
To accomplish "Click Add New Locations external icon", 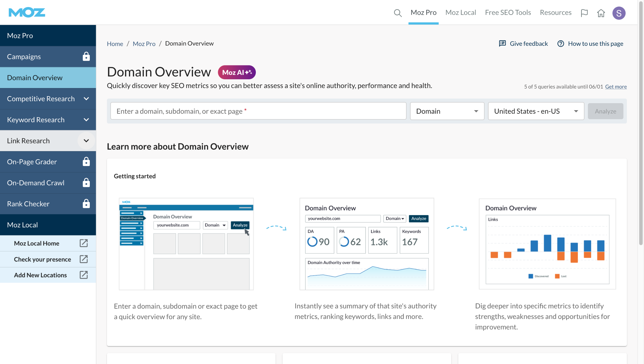I will tap(84, 275).
